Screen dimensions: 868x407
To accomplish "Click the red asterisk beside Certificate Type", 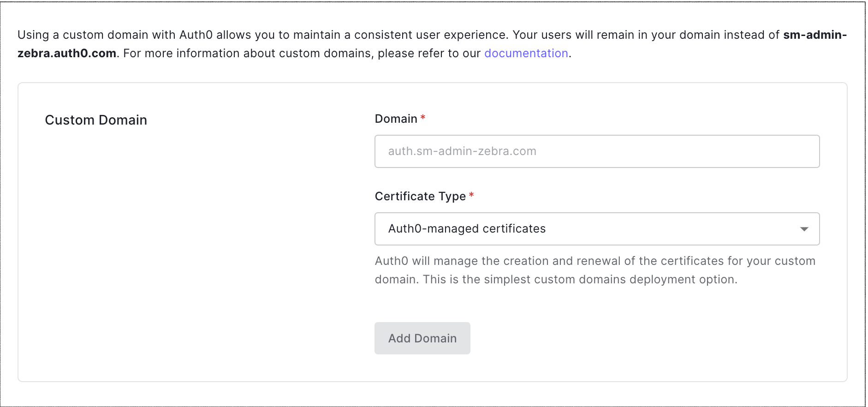I will [471, 196].
